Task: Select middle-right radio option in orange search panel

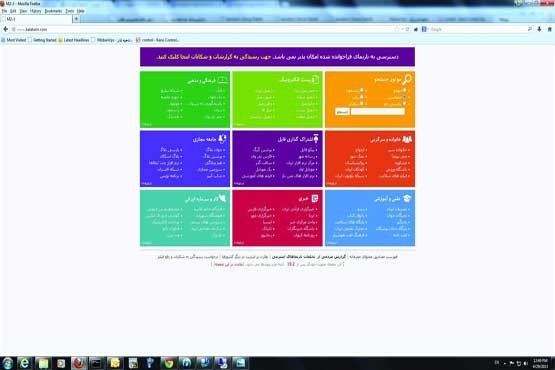Action: coord(405,97)
